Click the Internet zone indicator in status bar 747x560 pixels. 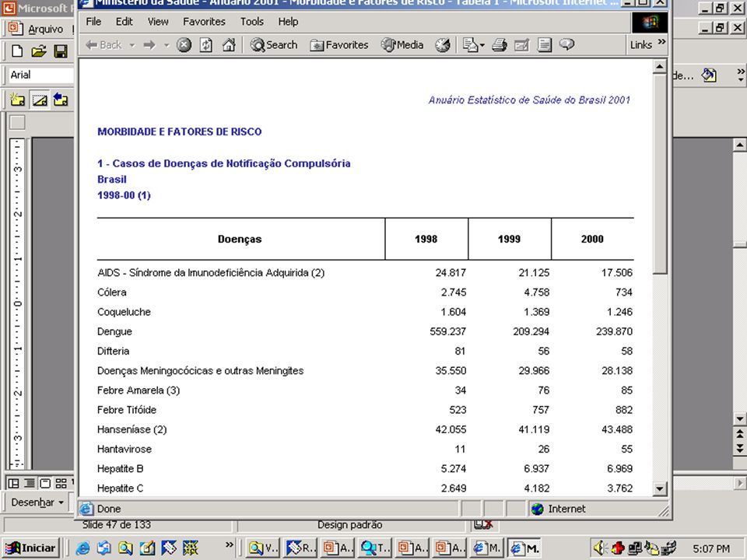559,509
